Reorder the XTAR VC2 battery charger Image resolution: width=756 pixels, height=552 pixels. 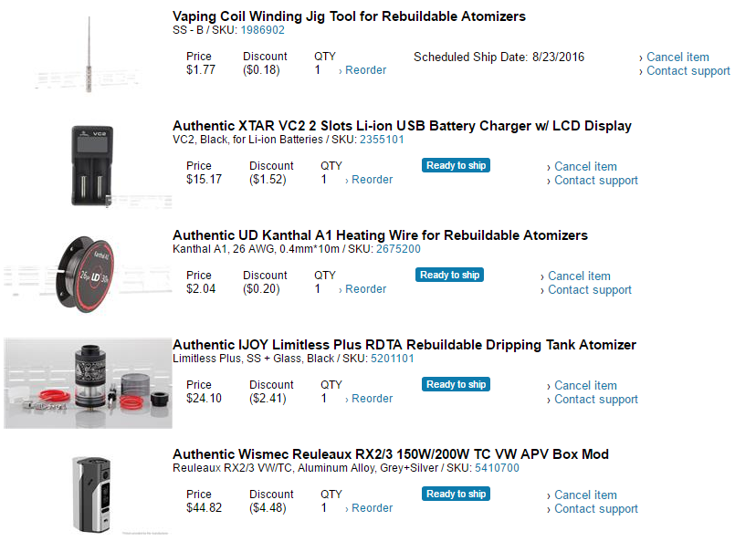(x=372, y=180)
